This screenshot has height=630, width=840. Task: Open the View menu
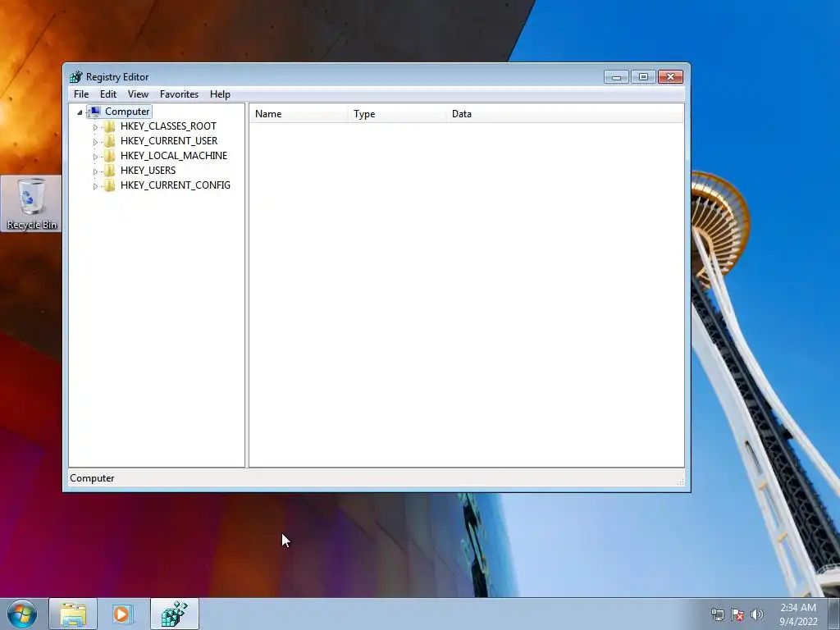click(138, 94)
